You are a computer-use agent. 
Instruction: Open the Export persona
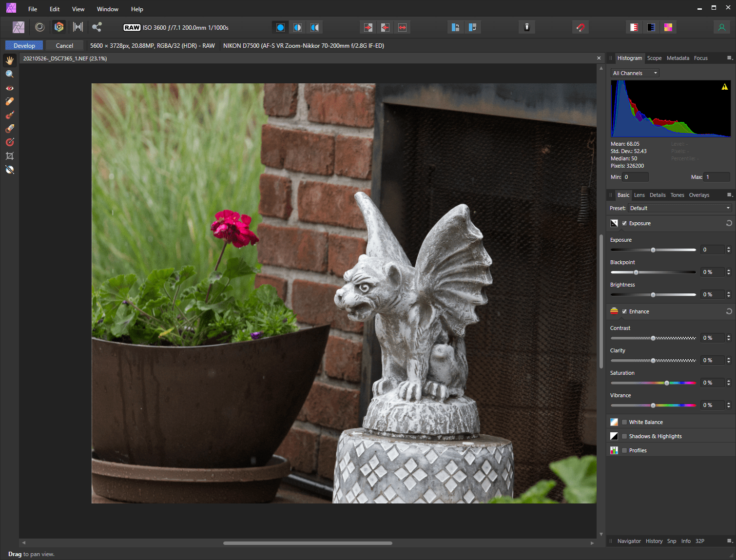(x=97, y=27)
